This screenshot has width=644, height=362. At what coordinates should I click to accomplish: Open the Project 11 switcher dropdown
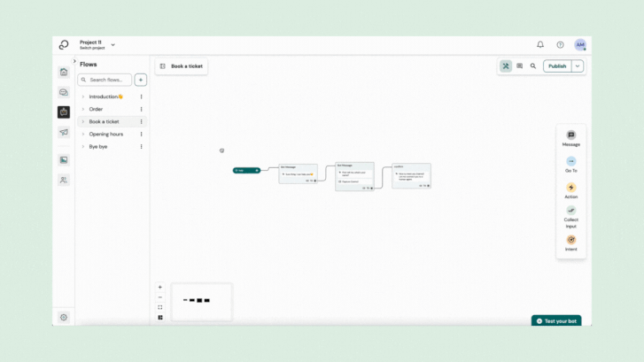113,44
